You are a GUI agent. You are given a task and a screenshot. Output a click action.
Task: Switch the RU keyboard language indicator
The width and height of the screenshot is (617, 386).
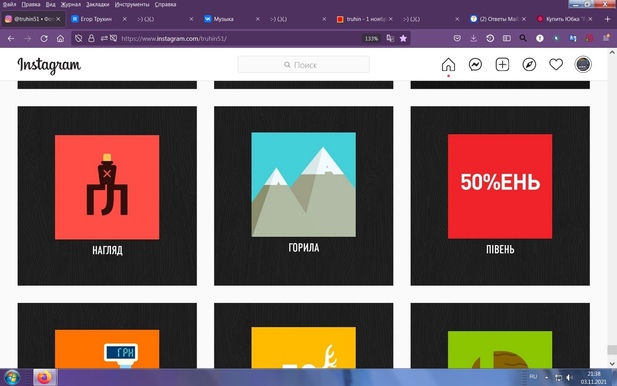(533, 377)
